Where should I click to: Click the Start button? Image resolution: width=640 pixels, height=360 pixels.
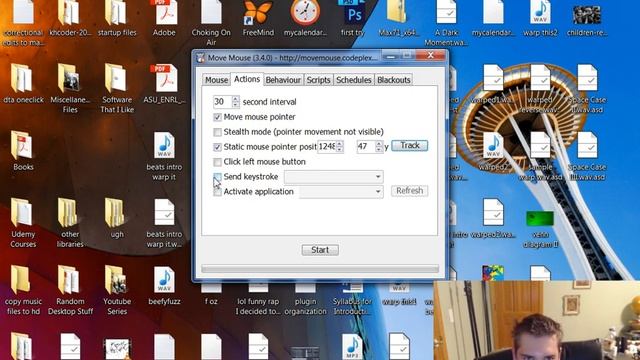pyautogui.click(x=320, y=250)
